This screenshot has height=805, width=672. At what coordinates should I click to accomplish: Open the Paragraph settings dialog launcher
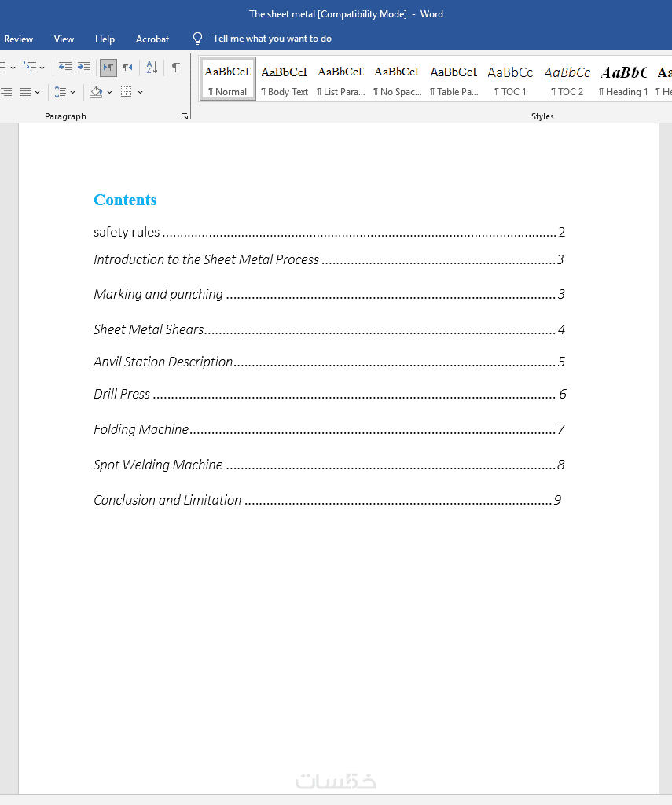(185, 116)
